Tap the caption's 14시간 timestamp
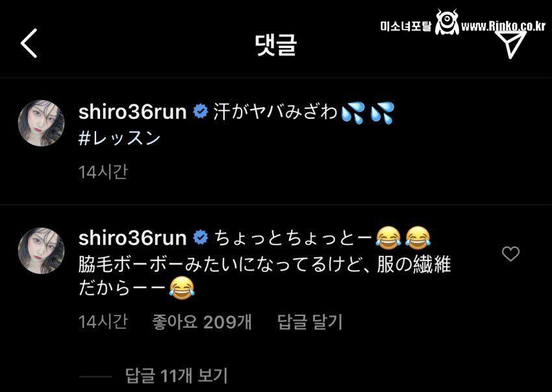The image size is (552, 392). tap(103, 172)
